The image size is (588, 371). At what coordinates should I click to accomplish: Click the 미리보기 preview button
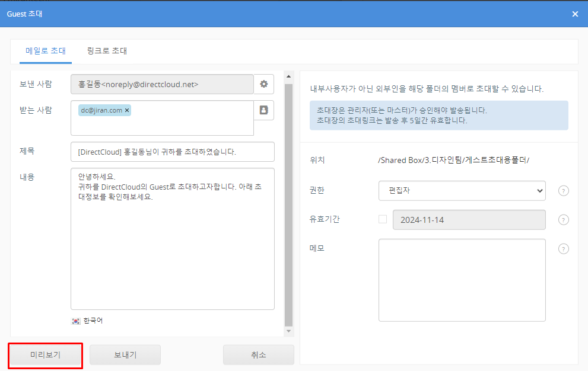[x=46, y=355]
